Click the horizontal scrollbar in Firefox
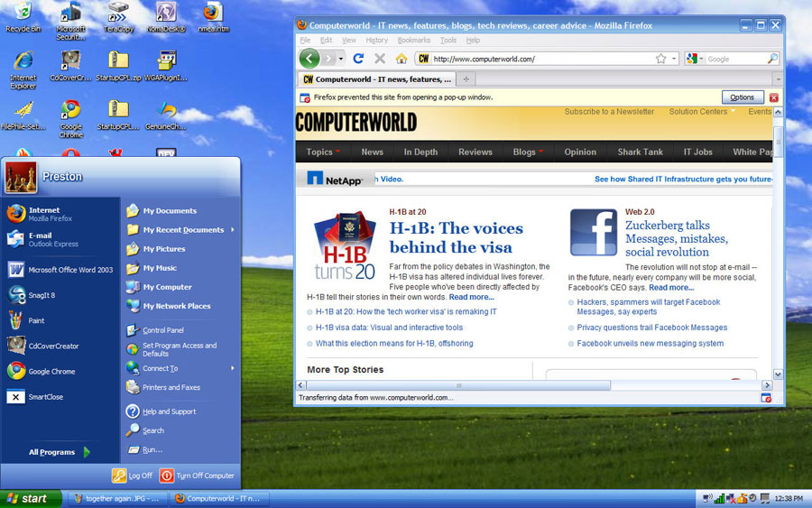 pyautogui.click(x=458, y=385)
